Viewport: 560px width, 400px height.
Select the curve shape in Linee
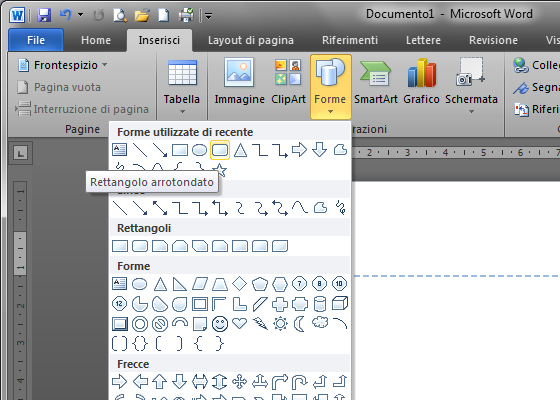pyautogui.click(x=300, y=207)
